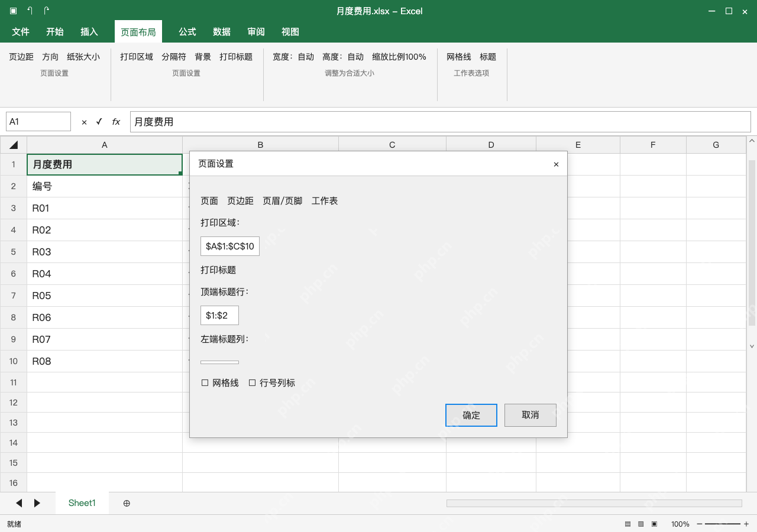Viewport: 757px width, 532px height.
Task: Click the zoom out minus icon
Action: click(x=700, y=524)
